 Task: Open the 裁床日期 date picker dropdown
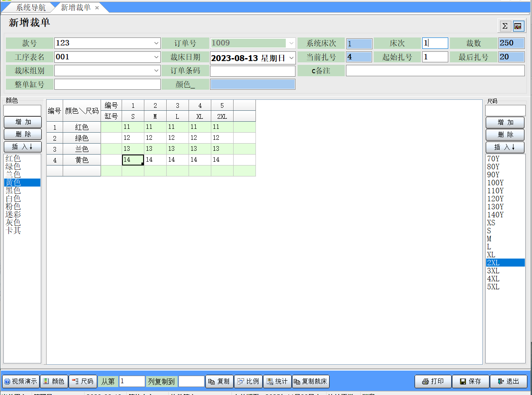[x=292, y=58]
